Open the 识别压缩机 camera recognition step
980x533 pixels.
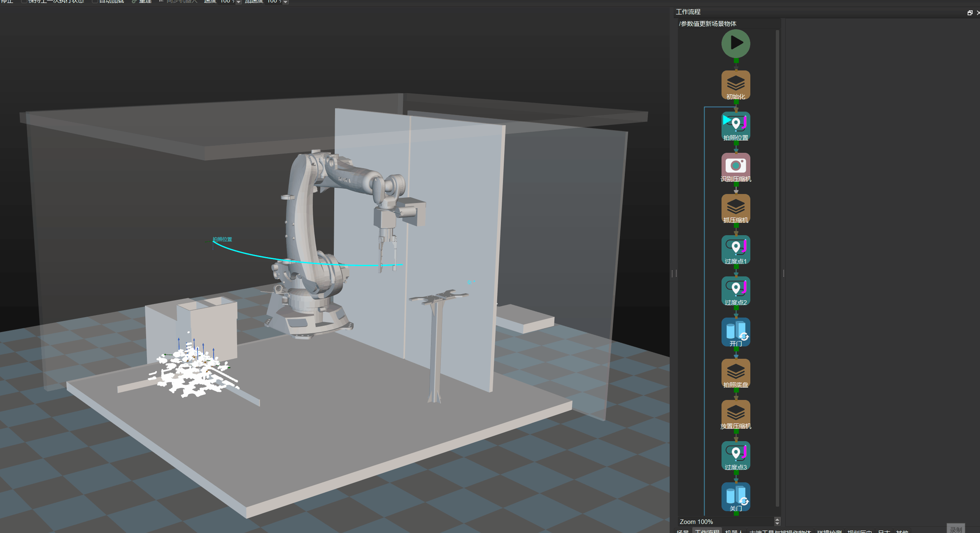[736, 167]
